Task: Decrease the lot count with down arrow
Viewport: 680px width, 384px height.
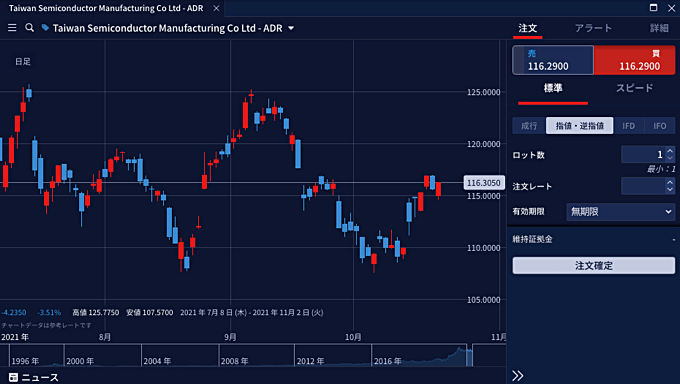Action: [x=670, y=158]
